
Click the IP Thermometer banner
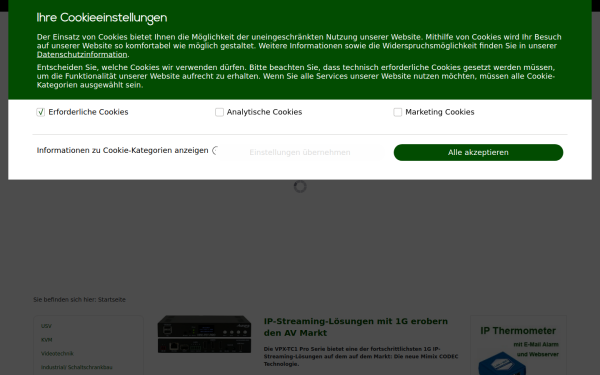coord(518,345)
